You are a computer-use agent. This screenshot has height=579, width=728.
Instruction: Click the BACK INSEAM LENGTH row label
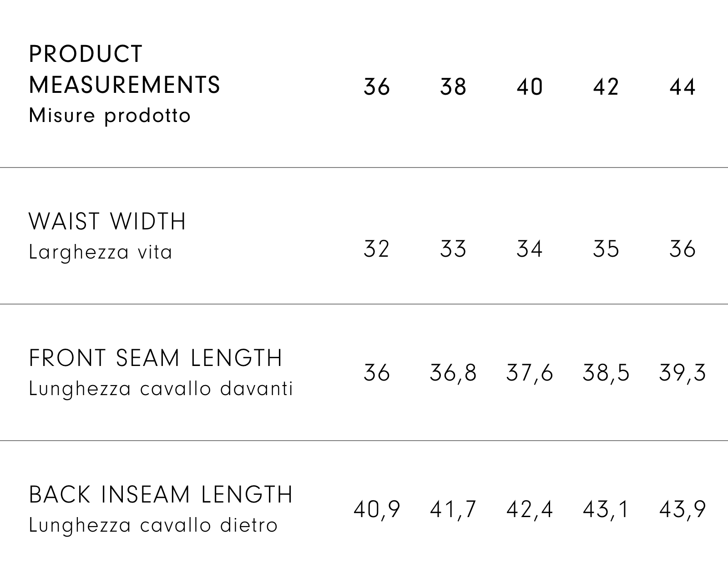pyautogui.click(x=161, y=495)
